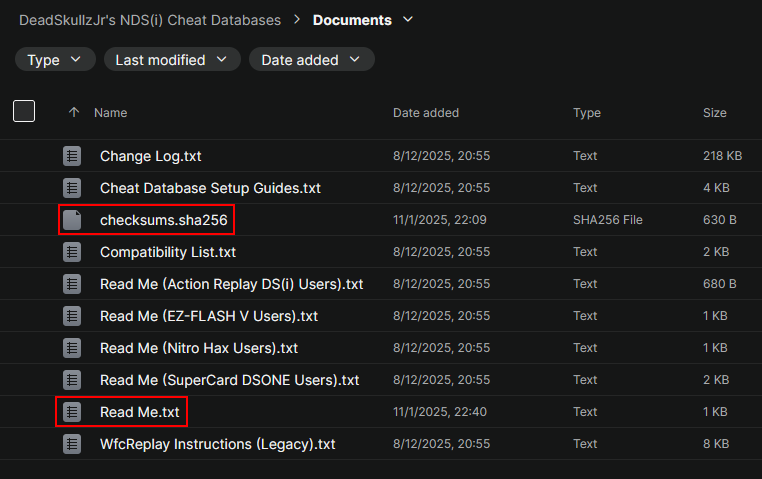The width and height of the screenshot is (762, 479).
Task: Open Cheat Database Setup Guides.txt
Action: click(x=210, y=188)
